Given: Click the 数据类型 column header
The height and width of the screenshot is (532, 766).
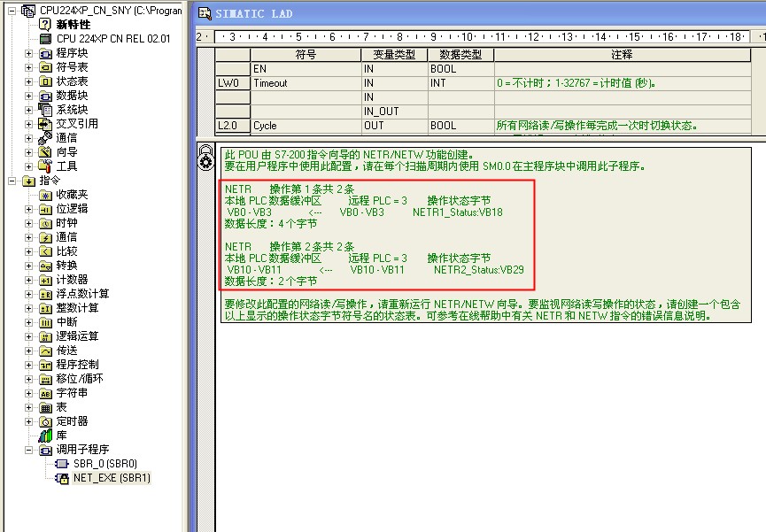Looking at the screenshot, I should pos(460,55).
